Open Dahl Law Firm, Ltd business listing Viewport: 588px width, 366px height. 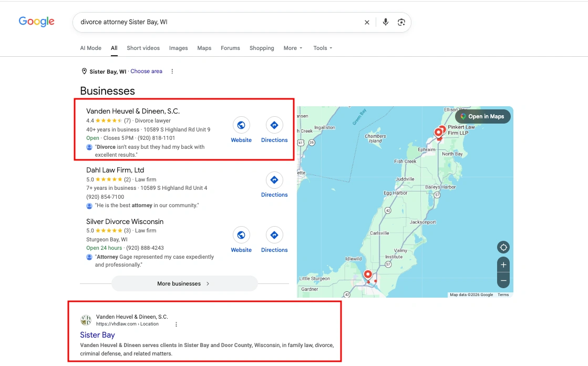tap(115, 170)
